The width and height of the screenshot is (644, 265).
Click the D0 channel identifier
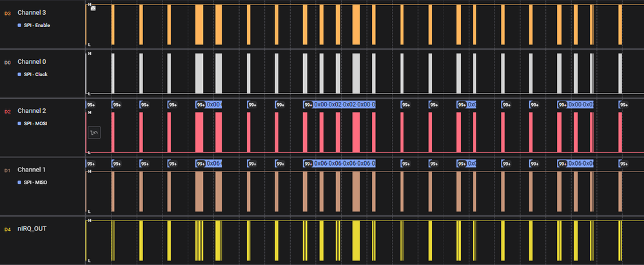tap(7, 63)
